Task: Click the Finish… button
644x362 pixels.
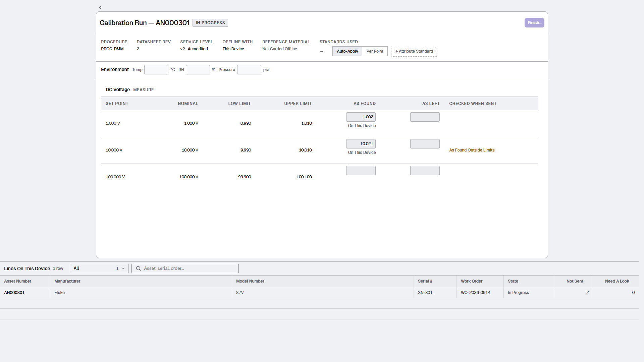Action: pyautogui.click(x=534, y=23)
